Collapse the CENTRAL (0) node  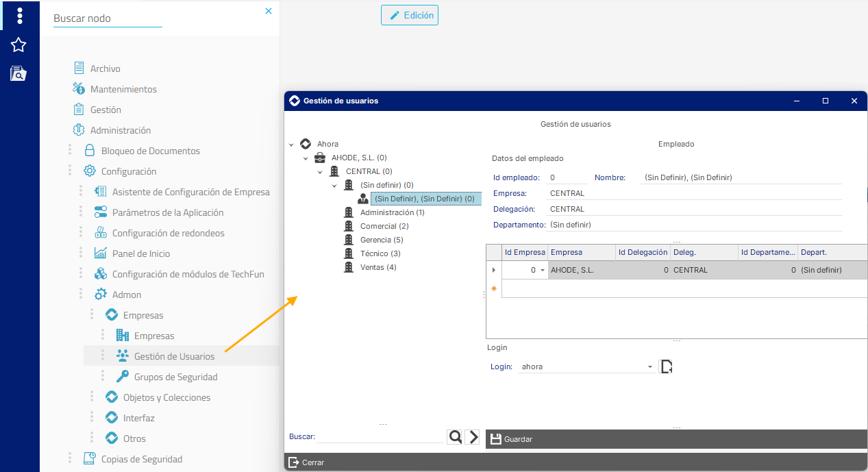coord(320,172)
